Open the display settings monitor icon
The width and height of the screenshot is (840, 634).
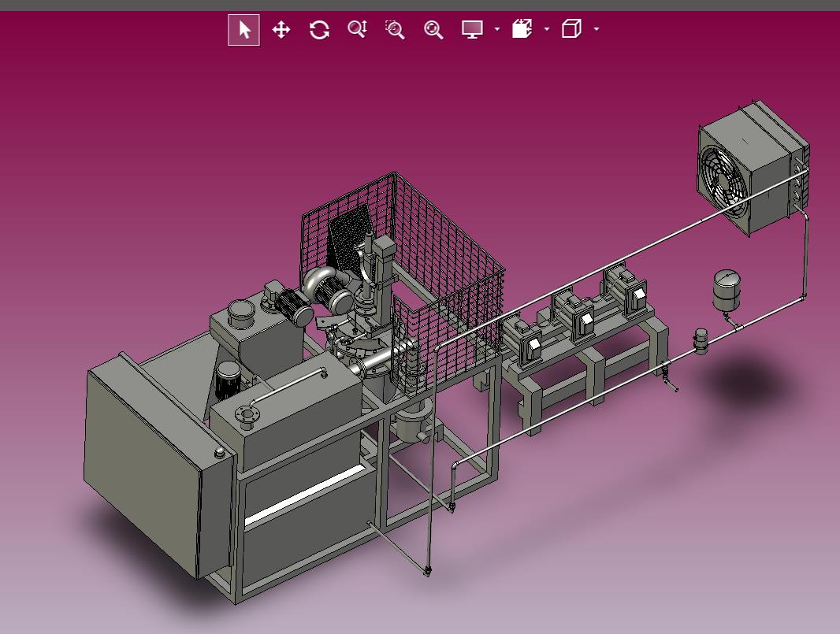472,29
